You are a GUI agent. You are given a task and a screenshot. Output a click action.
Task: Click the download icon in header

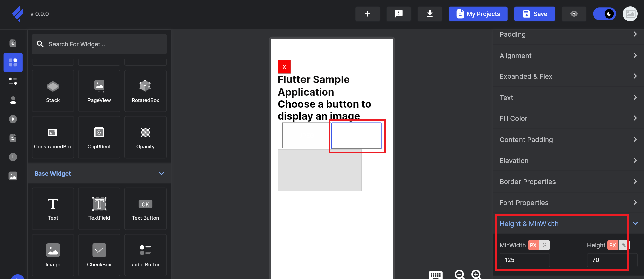tap(430, 14)
